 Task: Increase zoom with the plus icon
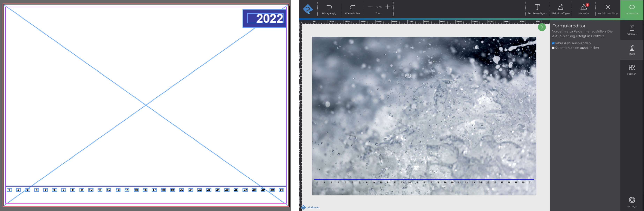coord(388,7)
